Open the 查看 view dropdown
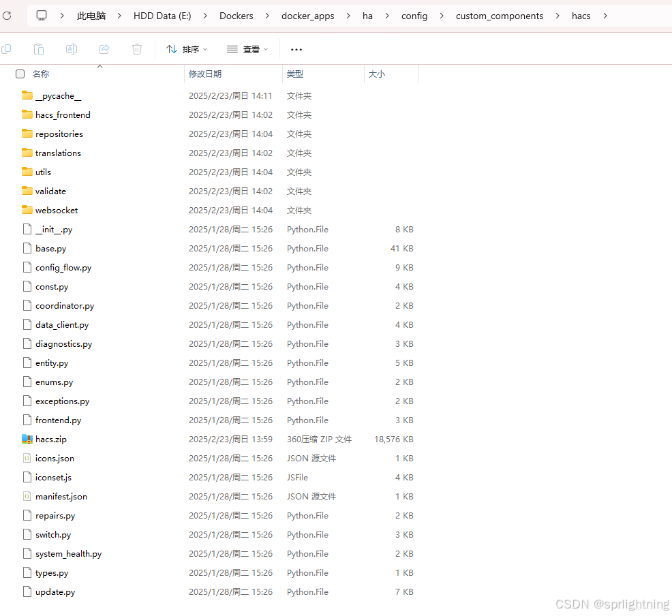This screenshot has height=616, width=672. click(247, 50)
